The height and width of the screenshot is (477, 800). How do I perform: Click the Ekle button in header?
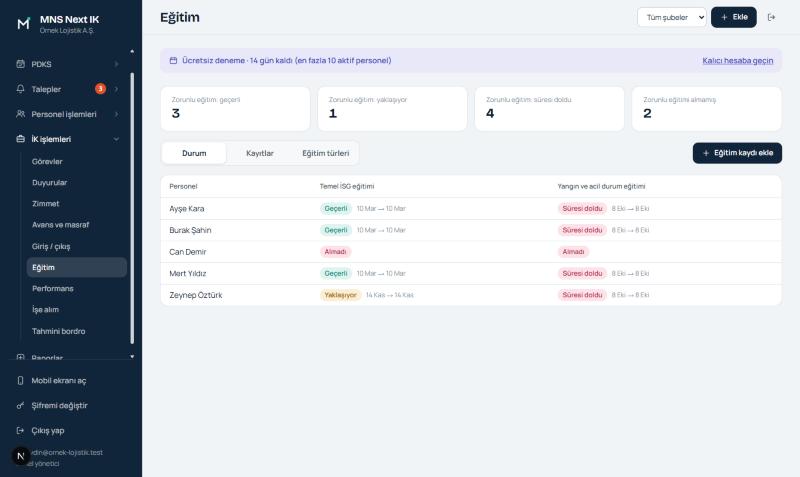coord(734,17)
